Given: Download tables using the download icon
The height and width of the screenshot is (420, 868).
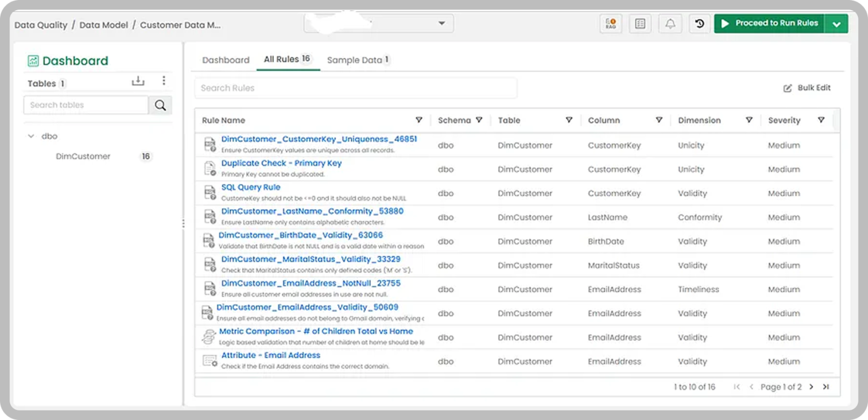Looking at the screenshot, I should 138,81.
